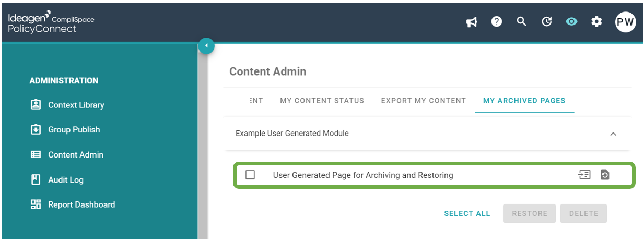Open the settings gear icon
This screenshot has width=644, height=241.
(x=596, y=21)
